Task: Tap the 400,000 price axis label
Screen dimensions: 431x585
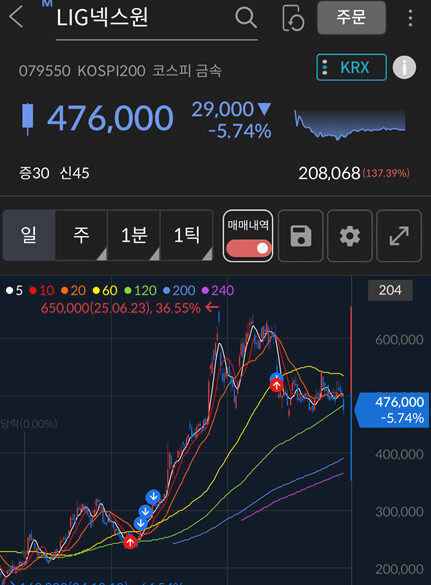Action: click(x=399, y=454)
